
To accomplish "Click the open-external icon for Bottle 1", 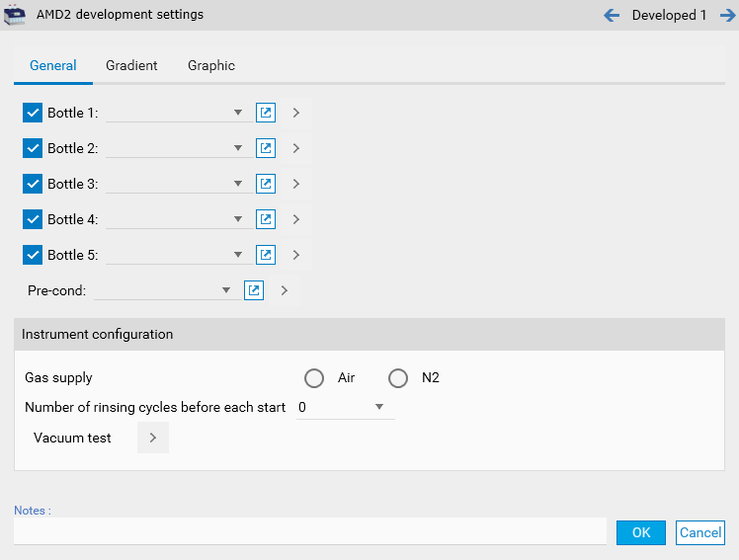I will [x=266, y=113].
